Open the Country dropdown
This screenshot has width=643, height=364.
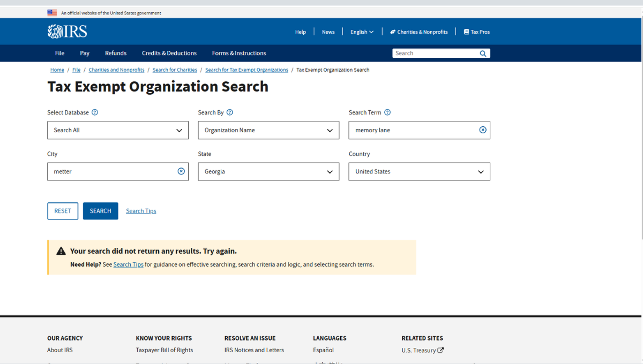419,172
